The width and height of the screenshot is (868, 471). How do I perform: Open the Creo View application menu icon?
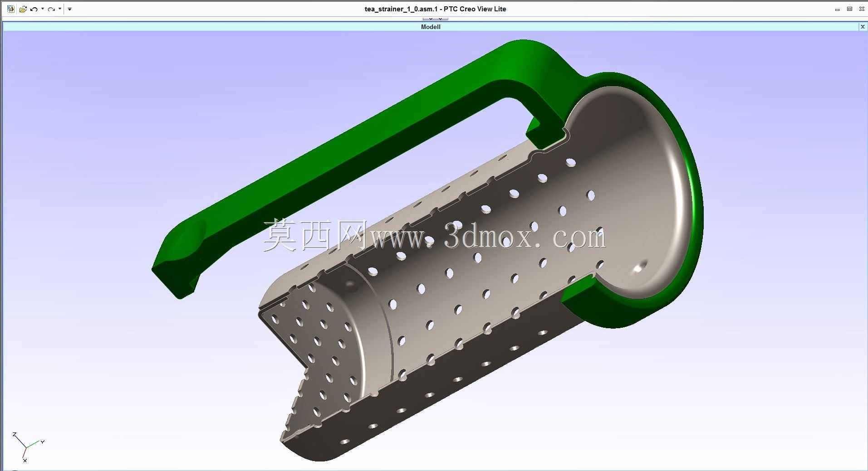[10, 9]
